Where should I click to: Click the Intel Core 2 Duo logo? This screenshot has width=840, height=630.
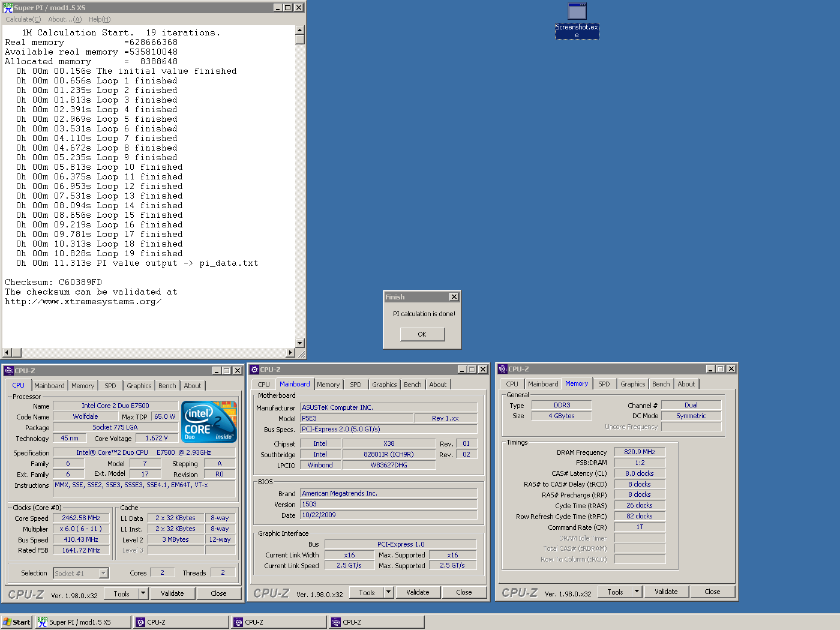coord(209,422)
